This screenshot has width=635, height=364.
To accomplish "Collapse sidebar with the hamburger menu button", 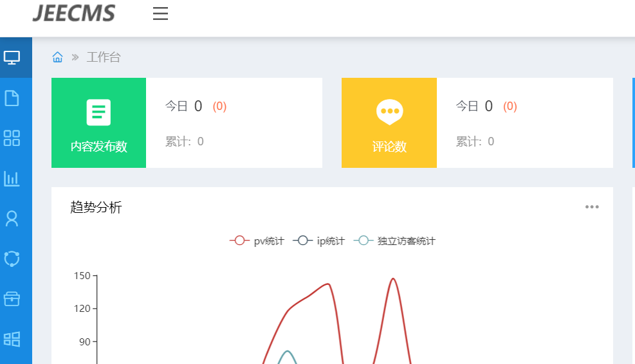I will point(160,14).
